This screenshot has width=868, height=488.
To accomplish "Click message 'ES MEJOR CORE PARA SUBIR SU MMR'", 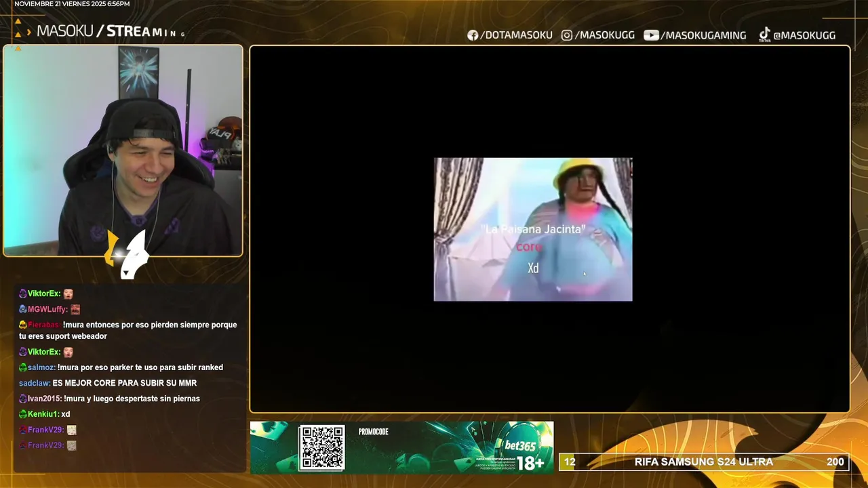I will [x=125, y=383].
